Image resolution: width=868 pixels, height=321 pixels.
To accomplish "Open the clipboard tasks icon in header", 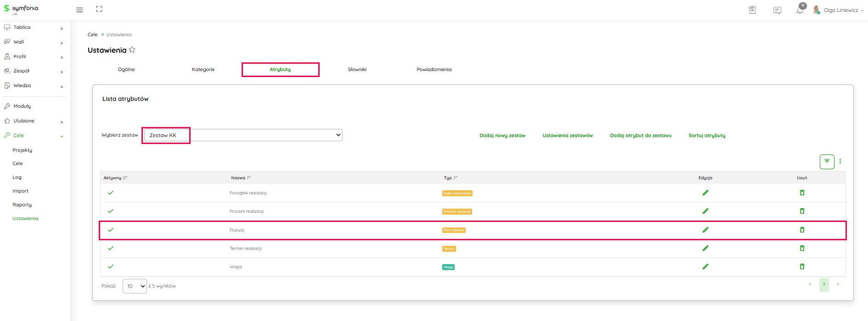I will (752, 10).
